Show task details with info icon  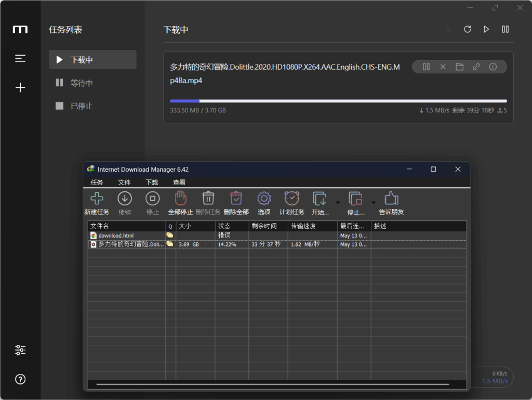(493, 67)
